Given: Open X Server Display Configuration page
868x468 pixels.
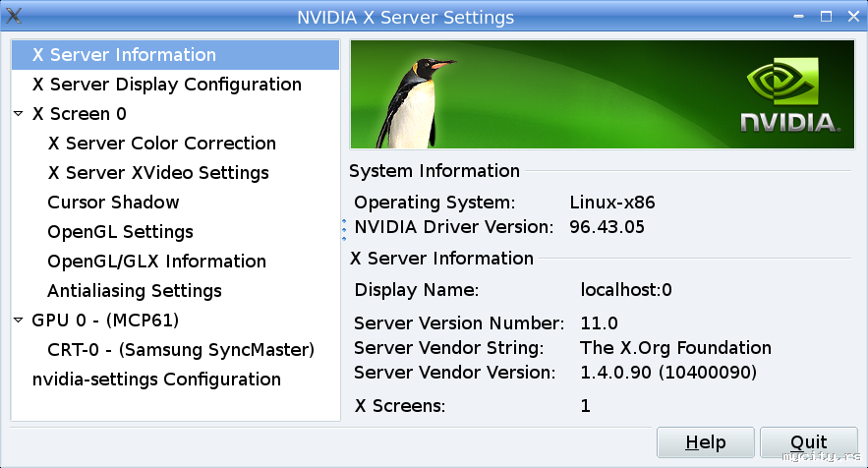Looking at the screenshot, I should point(166,85).
